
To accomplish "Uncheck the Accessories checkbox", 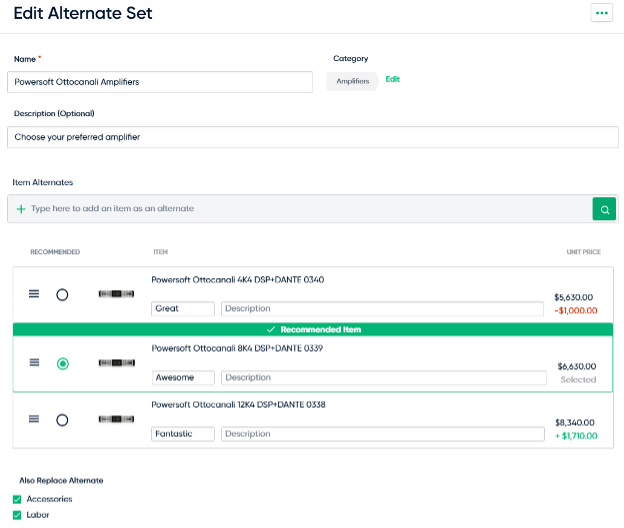I will (17, 499).
